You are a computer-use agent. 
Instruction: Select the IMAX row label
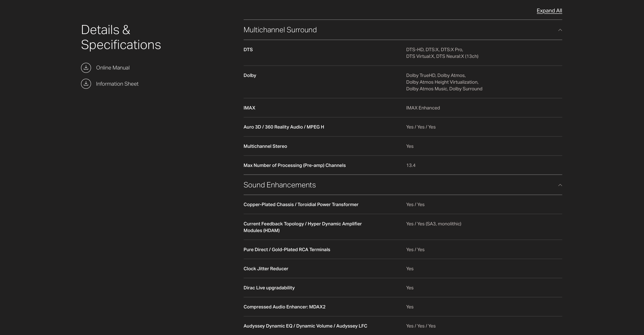point(249,108)
